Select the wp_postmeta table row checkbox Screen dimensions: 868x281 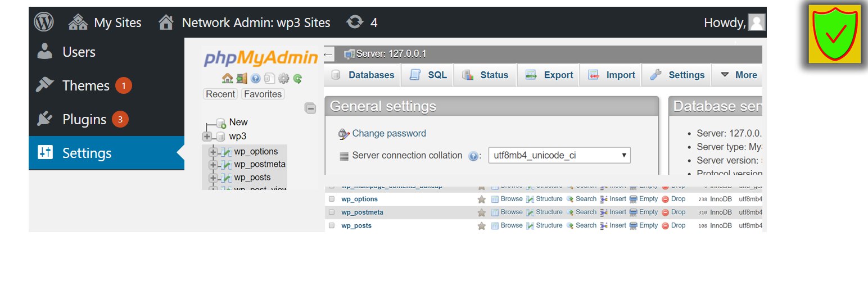332,212
